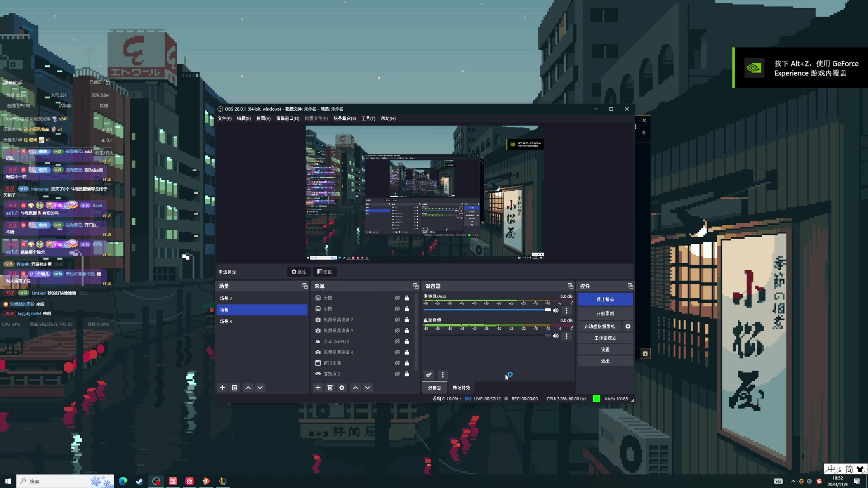The width and height of the screenshot is (868, 488).
Task: Show hidden system tray icons chevron
Action: pos(793,481)
